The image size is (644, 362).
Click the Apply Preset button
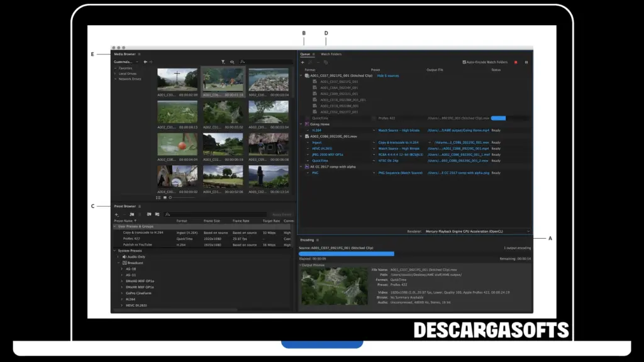(x=280, y=214)
